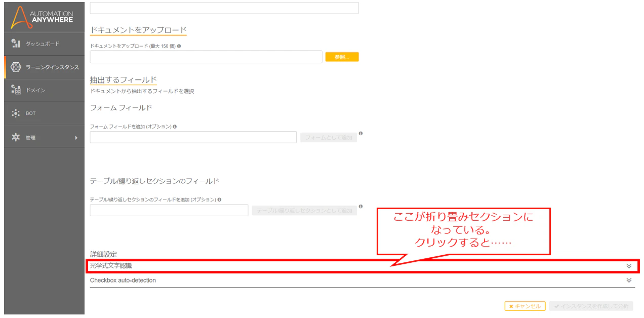Expand the Checkbox auto-detection chevron

tap(629, 280)
